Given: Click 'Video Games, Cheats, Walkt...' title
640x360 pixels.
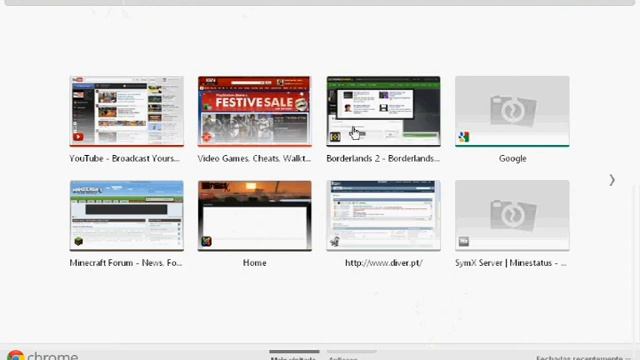Looking at the screenshot, I should click(x=254, y=159).
